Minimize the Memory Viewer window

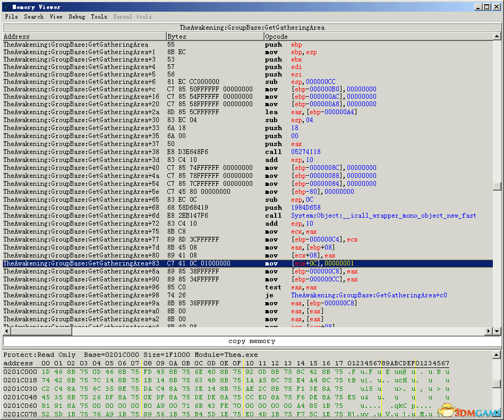point(479,7)
